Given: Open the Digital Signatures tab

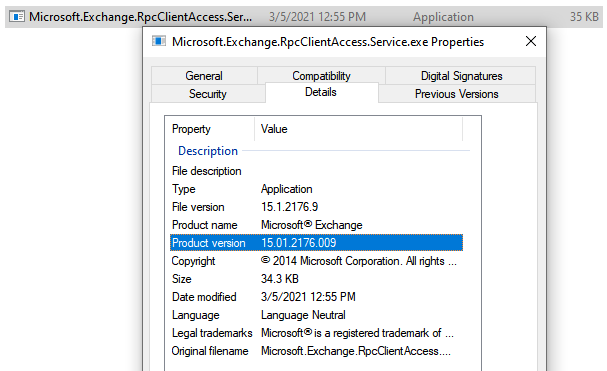Looking at the screenshot, I should coord(461,76).
